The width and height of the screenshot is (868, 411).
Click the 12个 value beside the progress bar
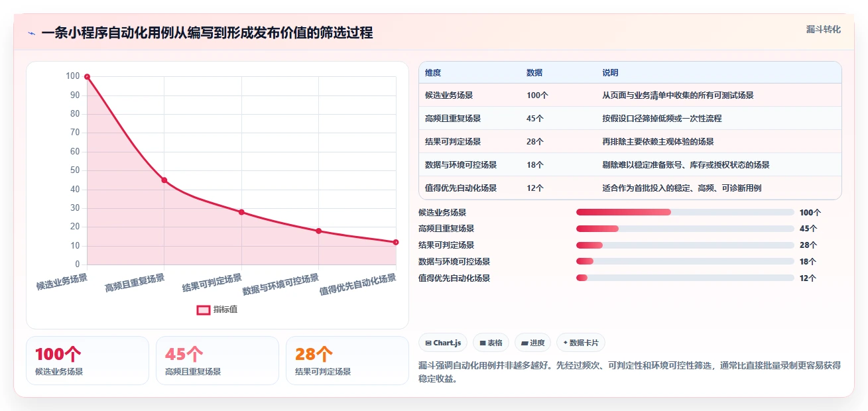point(808,278)
